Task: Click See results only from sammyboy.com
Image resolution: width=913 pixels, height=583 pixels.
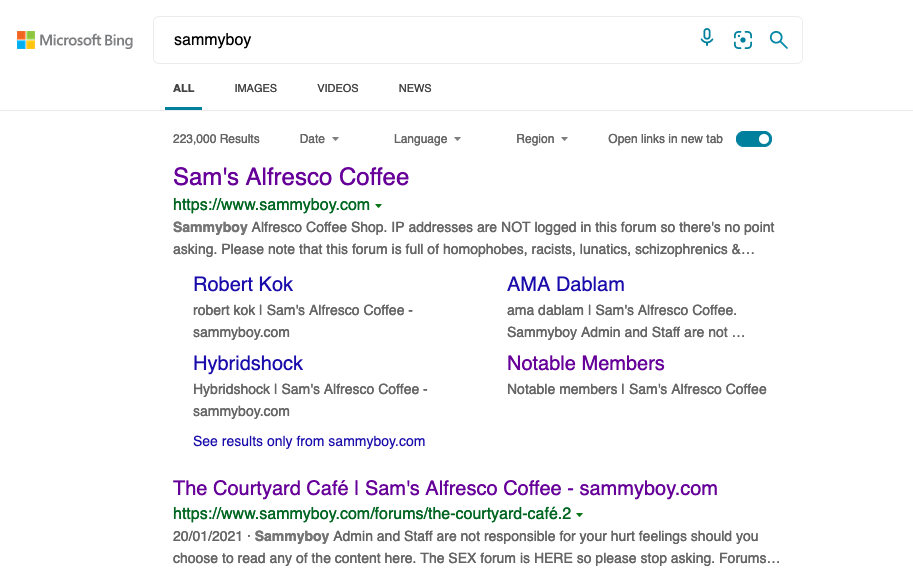Action: click(x=309, y=441)
